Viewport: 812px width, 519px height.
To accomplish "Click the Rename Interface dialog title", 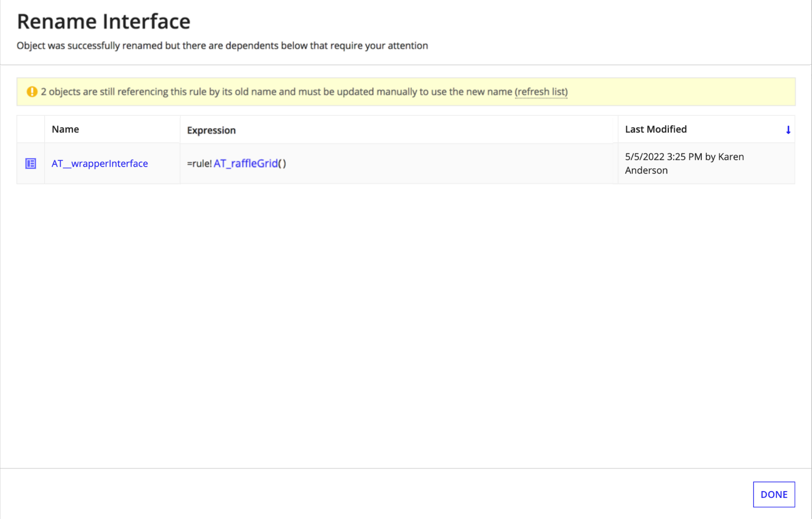I will click(x=104, y=22).
